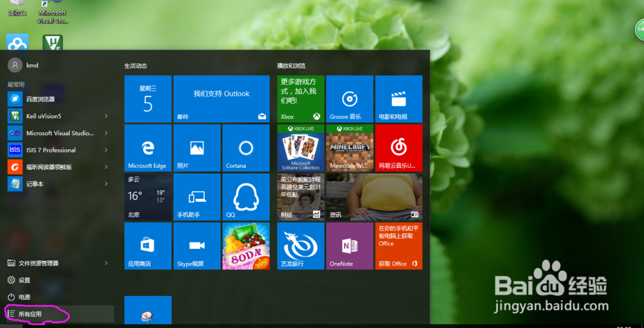Open the Groove 音乐 tile
Viewport: 644px width, 328px height.
tap(350, 99)
